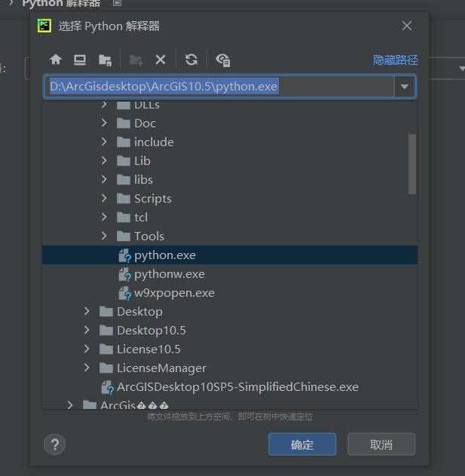Confirm with the 确定 button

tap(302, 444)
